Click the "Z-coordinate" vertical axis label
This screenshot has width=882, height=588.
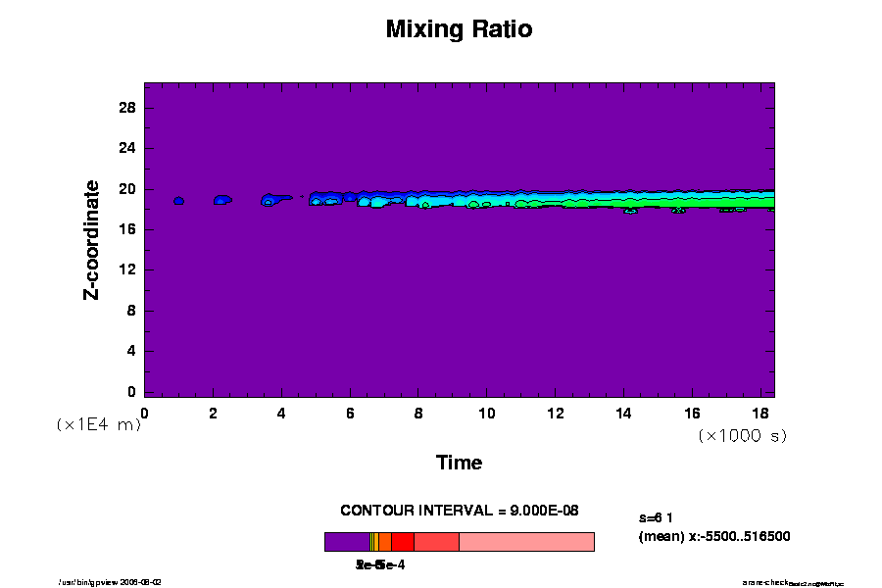[x=91, y=239]
